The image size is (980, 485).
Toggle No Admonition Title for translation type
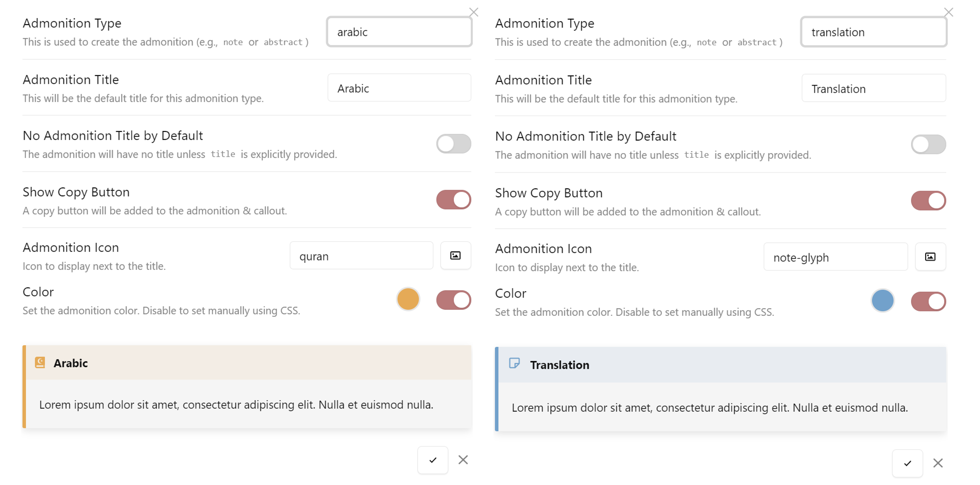pos(928,145)
